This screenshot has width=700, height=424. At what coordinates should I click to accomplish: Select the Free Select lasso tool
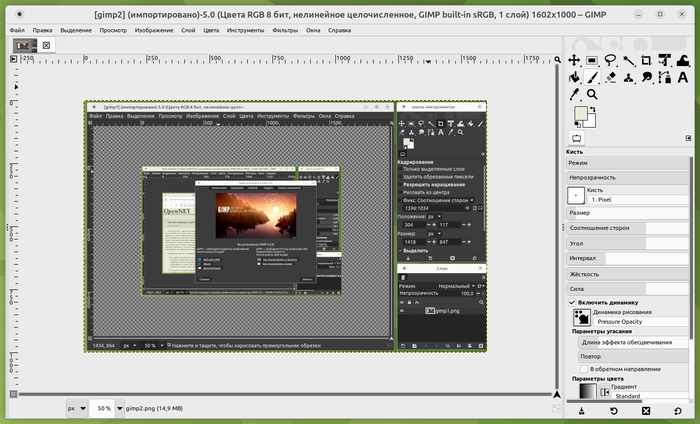610,60
